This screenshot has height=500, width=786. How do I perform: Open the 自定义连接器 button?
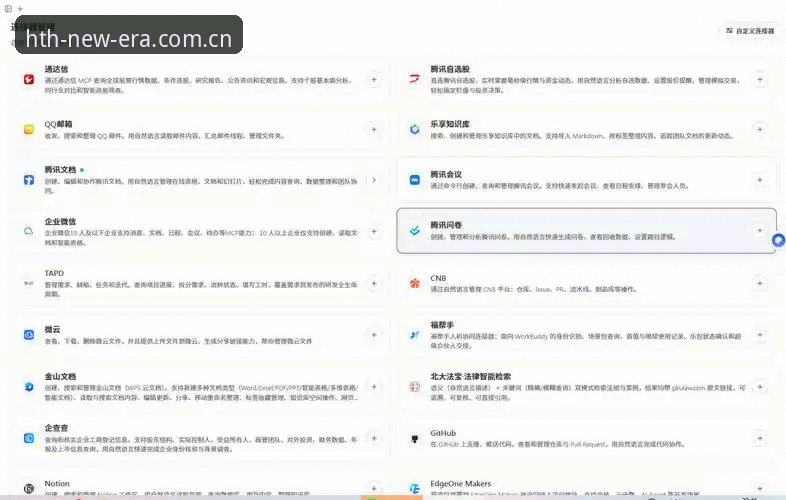[750, 31]
